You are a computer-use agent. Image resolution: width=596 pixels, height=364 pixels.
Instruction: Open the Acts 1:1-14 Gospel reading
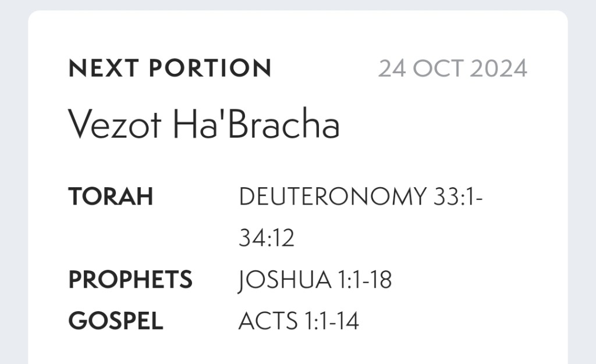(299, 321)
